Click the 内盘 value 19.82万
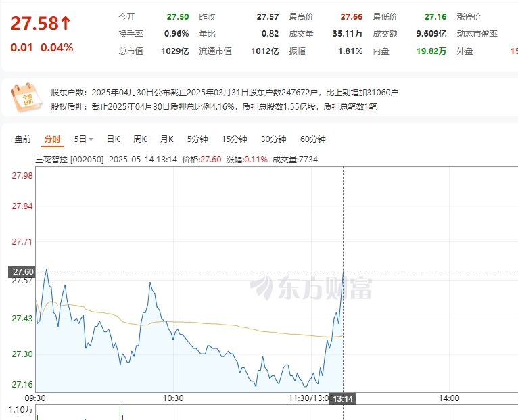 (x=431, y=51)
